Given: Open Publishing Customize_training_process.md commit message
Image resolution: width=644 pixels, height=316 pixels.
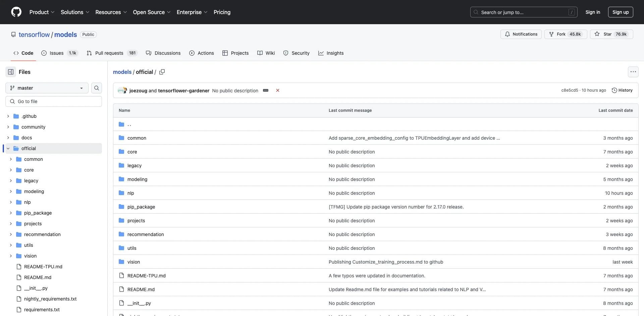Looking at the screenshot, I should click(386, 262).
